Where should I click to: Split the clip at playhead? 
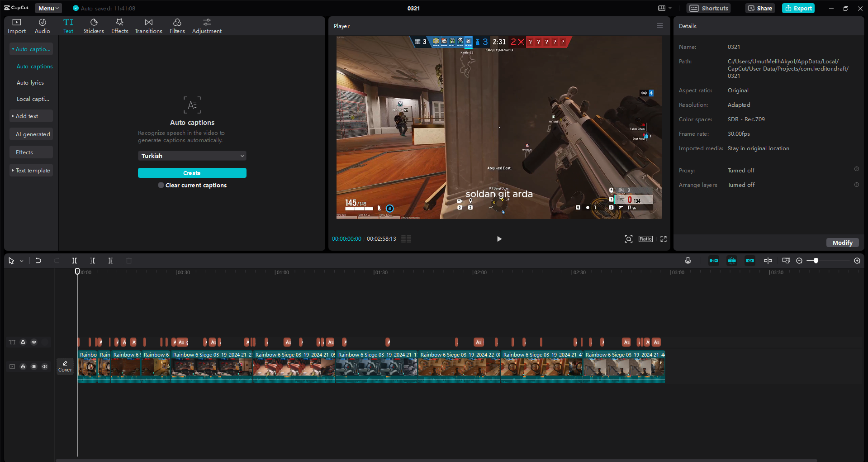[75, 261]
